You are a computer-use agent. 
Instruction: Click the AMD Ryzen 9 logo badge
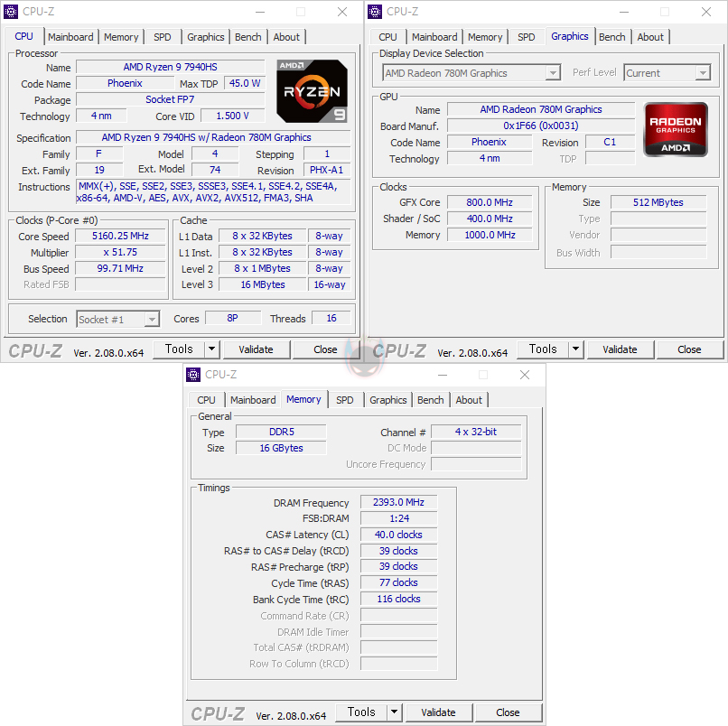coord(312,91)
